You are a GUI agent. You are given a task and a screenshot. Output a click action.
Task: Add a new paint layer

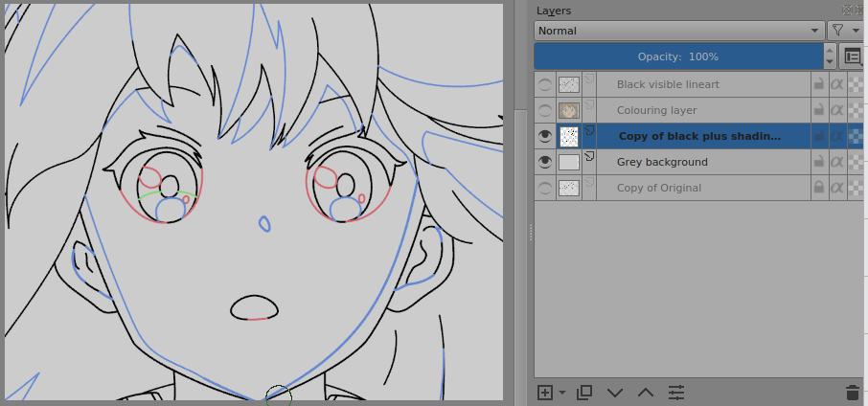[x=545, y=393]
